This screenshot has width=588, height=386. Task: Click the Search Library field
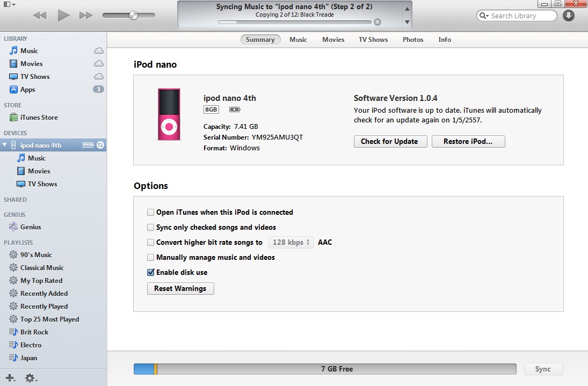[x=517, y=16]
